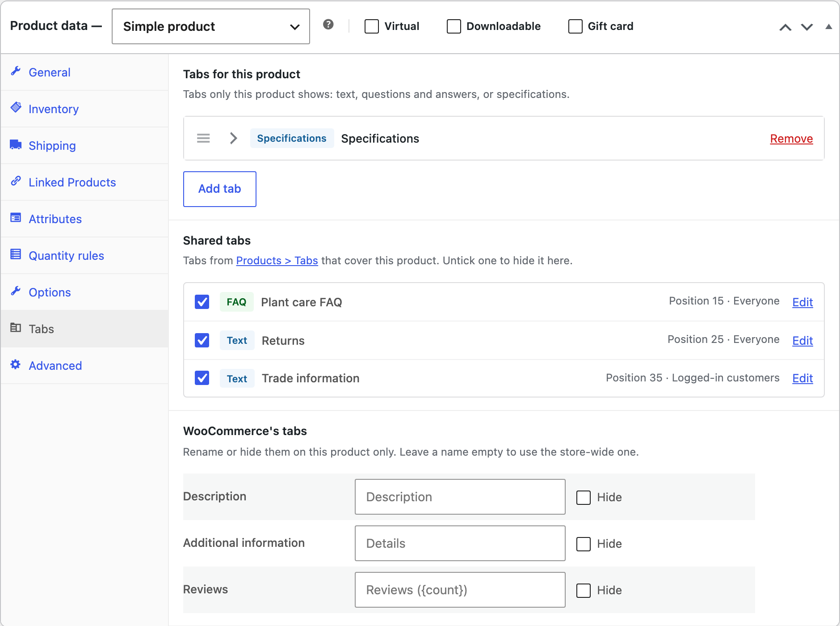Click the Inventory tag icon

(16, 107)
